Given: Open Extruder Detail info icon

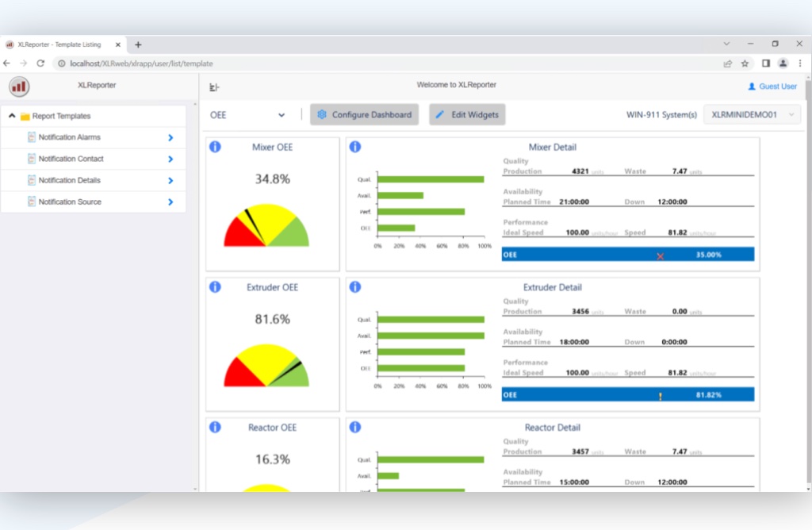Looking at the screenshot, I should [x=354, y=286].
